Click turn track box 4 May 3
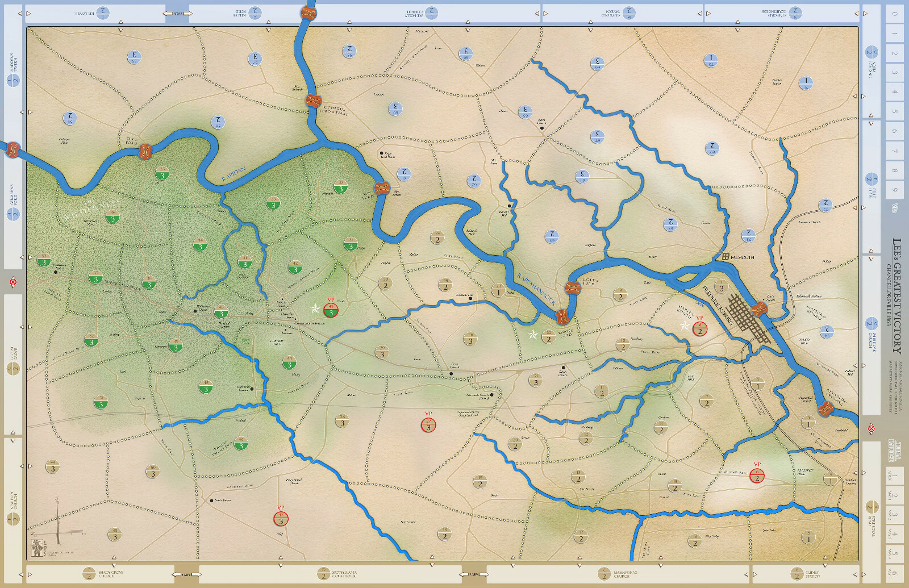Viewport: 909px width, 588px height. 894,534
